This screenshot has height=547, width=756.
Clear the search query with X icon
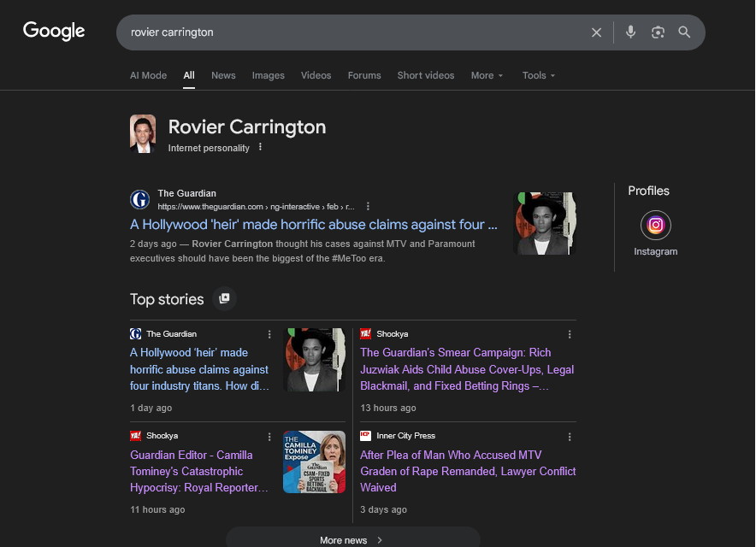pos(596,32)
